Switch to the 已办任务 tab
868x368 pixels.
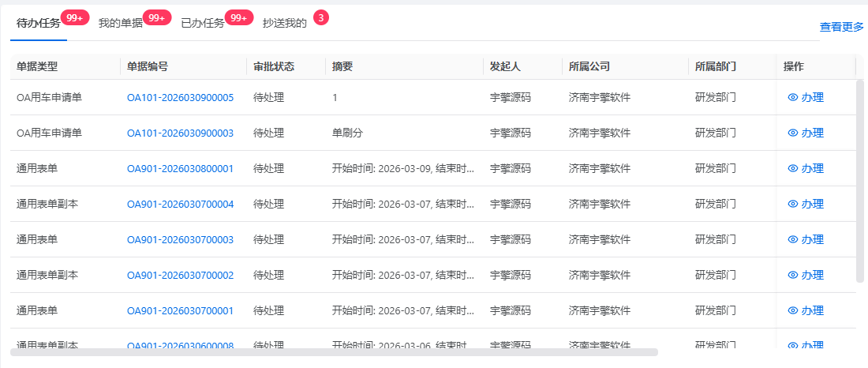tap(203, 23)
